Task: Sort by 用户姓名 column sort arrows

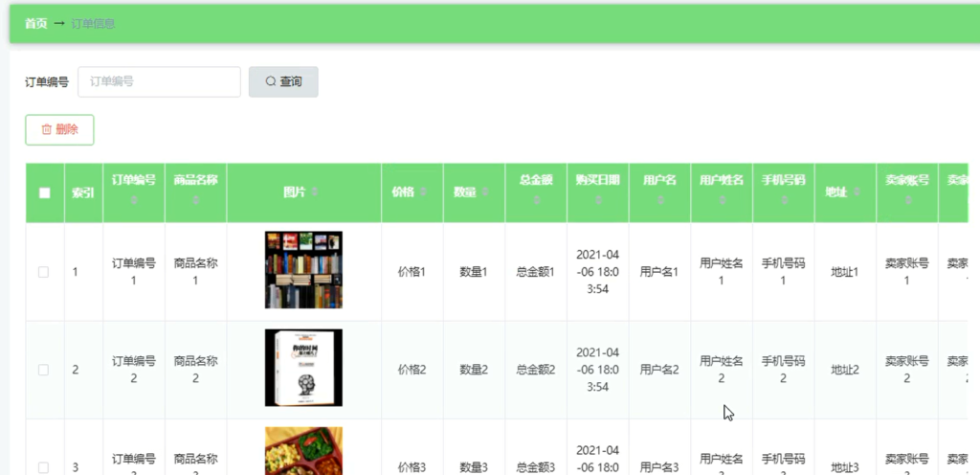Action: pos(722,200)
